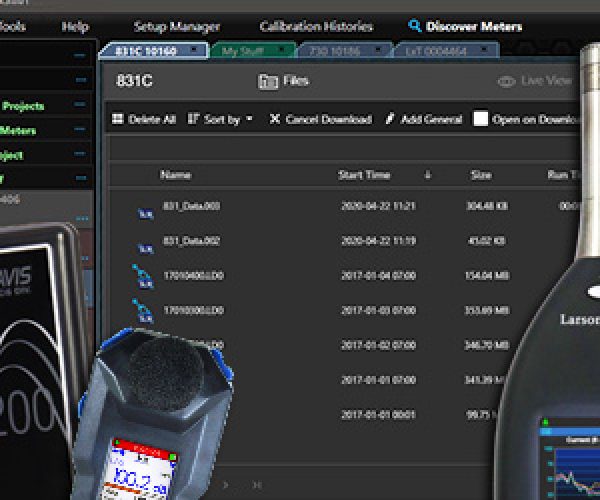Viewport: 600px width, 500px height.
Task: Click start time 2020-04-22 11:19
Action: [x=378, y=241]
